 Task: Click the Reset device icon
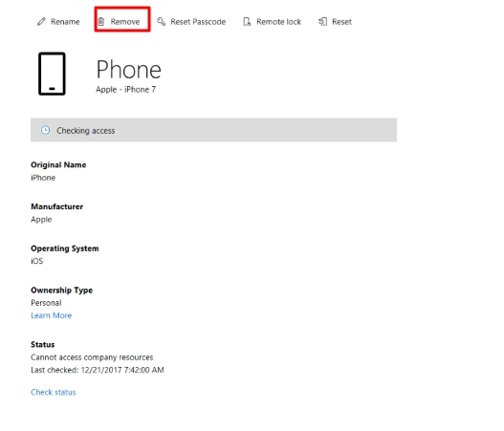click(322, 22)
